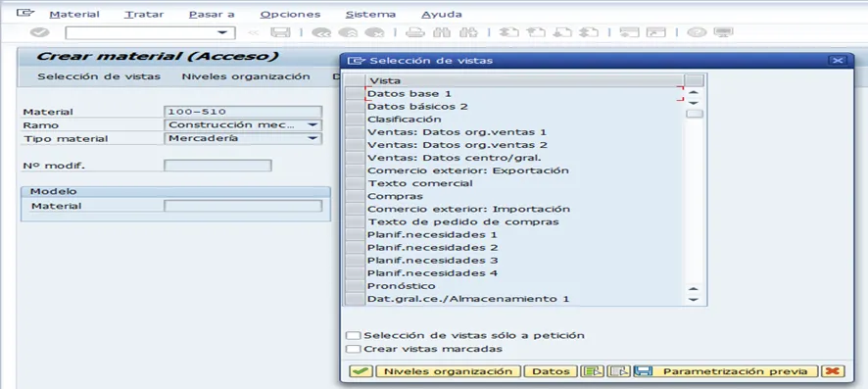Click the Deselect All views icon in the dialog
This screenshot has width=868, height=389.
[x=618, y=371]
